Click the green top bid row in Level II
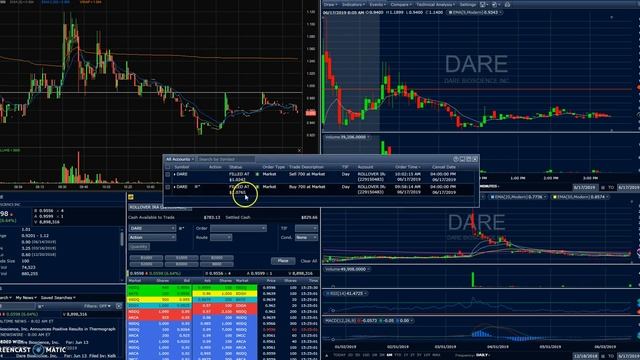This screenshot has width=640, height=360. (159, 287)
